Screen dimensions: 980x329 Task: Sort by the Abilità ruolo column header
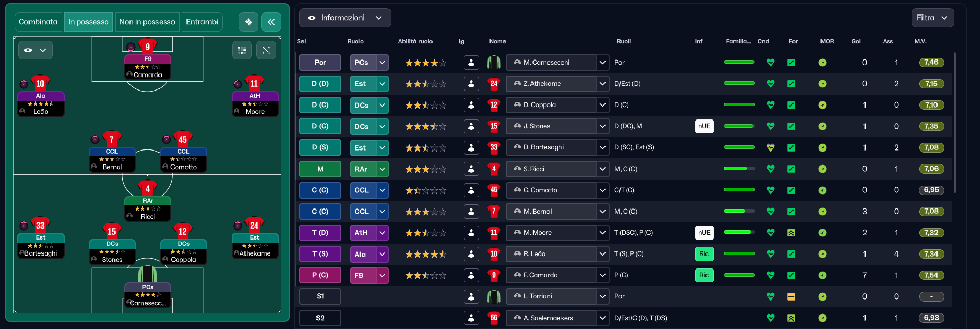click(415, 41)
